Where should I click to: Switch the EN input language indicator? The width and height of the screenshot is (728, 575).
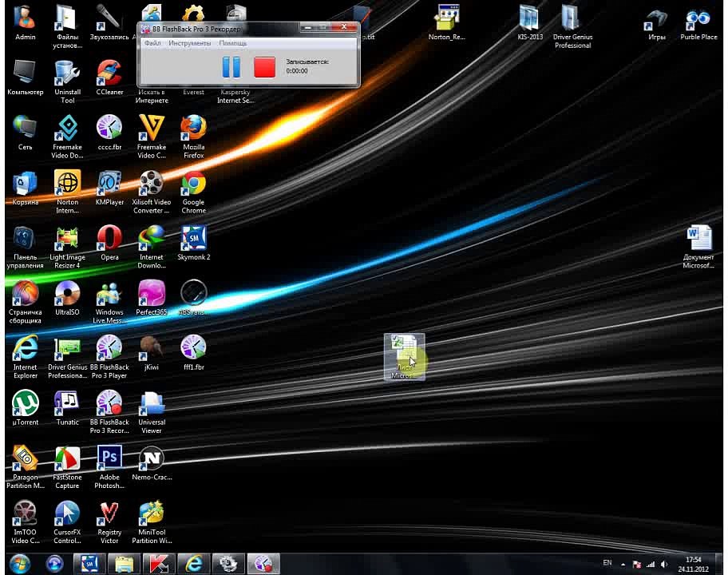(x=607, y=562)
